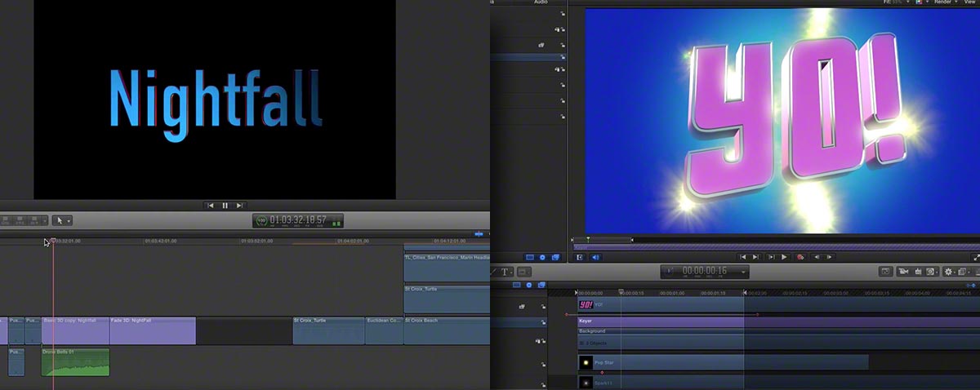The height and width of the screenshot is (390, 980).
Task: Toggle the masks filter icon below project pane
Action: (x=555, y=257)
